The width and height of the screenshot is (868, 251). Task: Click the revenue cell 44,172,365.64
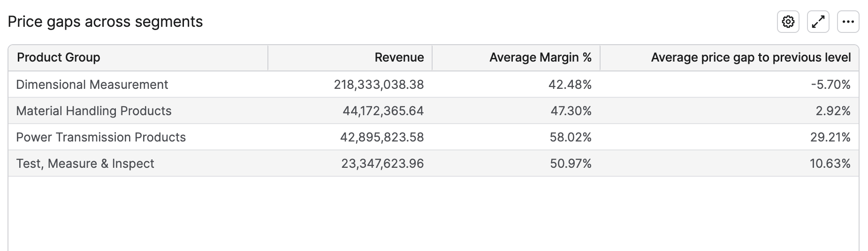383,111
